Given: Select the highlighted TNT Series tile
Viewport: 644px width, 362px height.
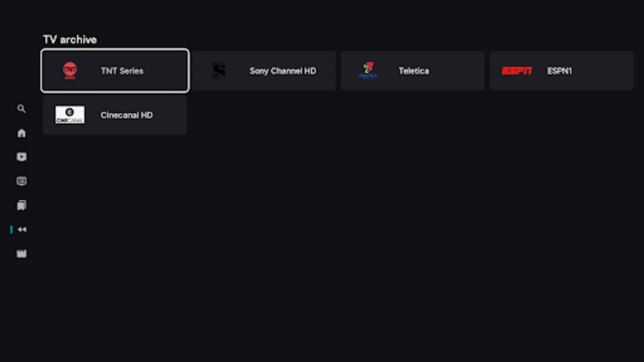Looking at the screenshot, I should 115,70.
